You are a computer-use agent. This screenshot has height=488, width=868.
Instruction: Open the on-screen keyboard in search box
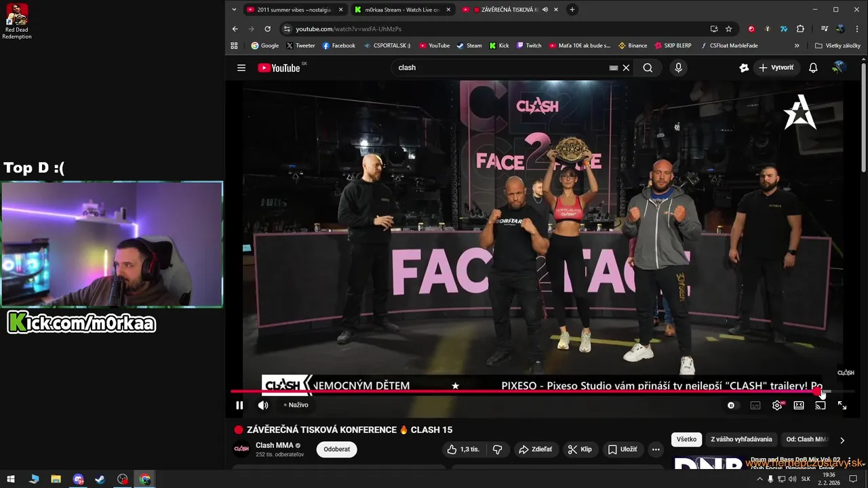(x=614, y=68)
